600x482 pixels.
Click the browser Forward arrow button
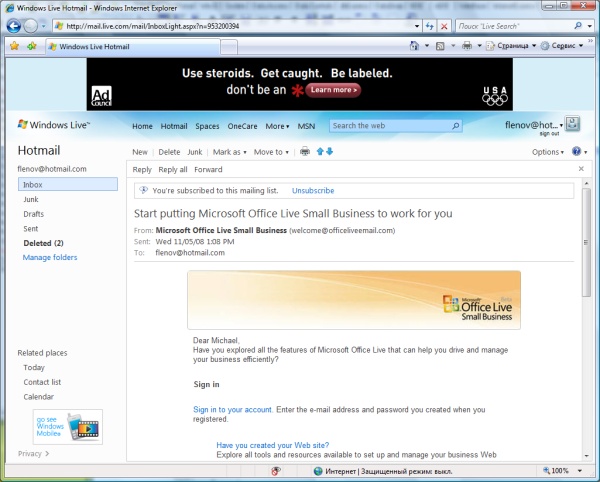(31, 26)
